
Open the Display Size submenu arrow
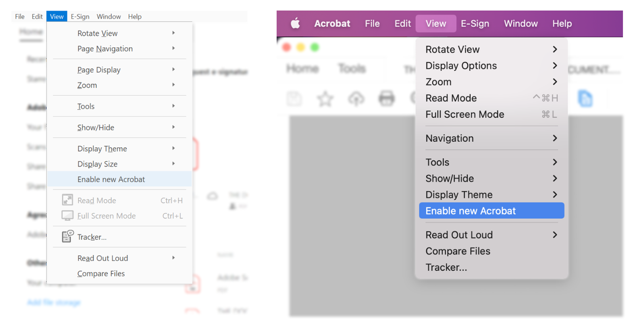tap(174, 163)
